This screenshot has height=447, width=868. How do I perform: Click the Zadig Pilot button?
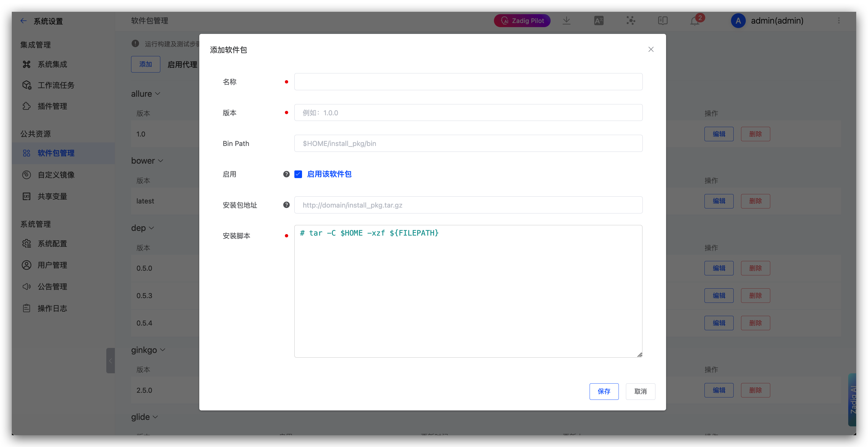click(x=522, y=21)
